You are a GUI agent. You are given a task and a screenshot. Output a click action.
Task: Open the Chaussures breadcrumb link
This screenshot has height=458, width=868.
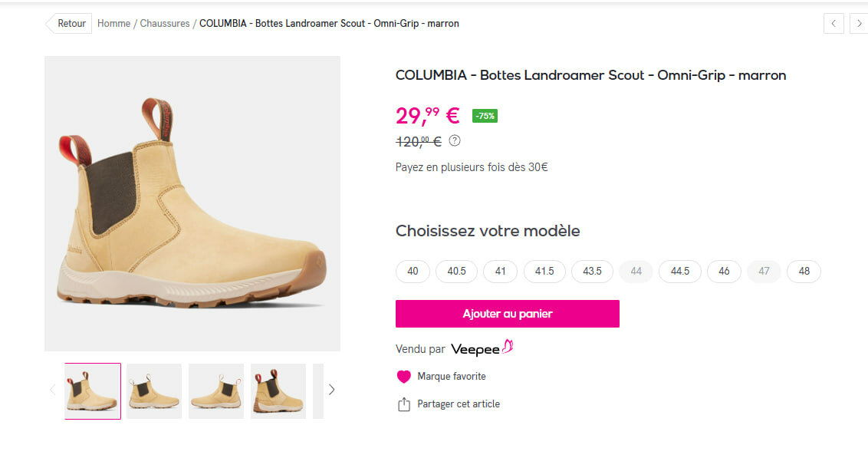pyautogui.click(x=165, y=24)
